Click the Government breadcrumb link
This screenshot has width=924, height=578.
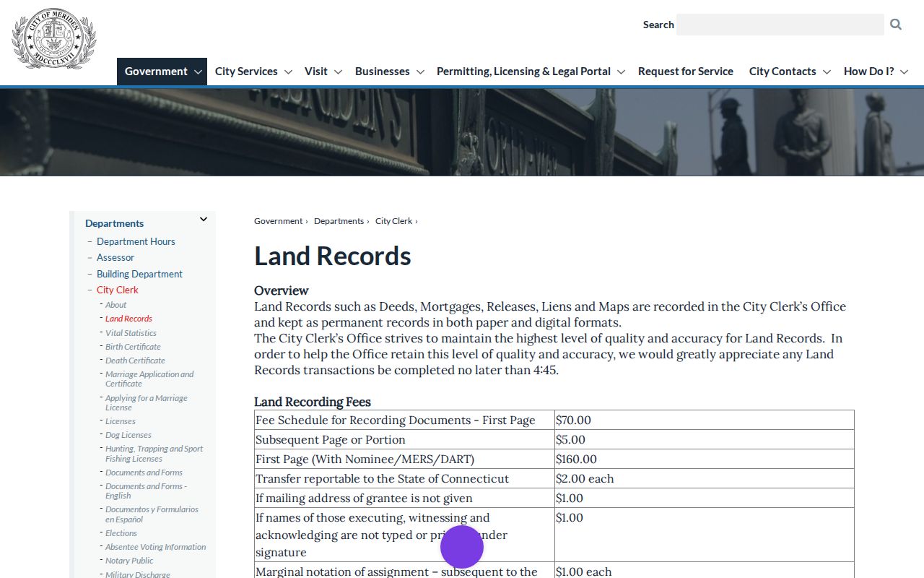click(278, 221)
